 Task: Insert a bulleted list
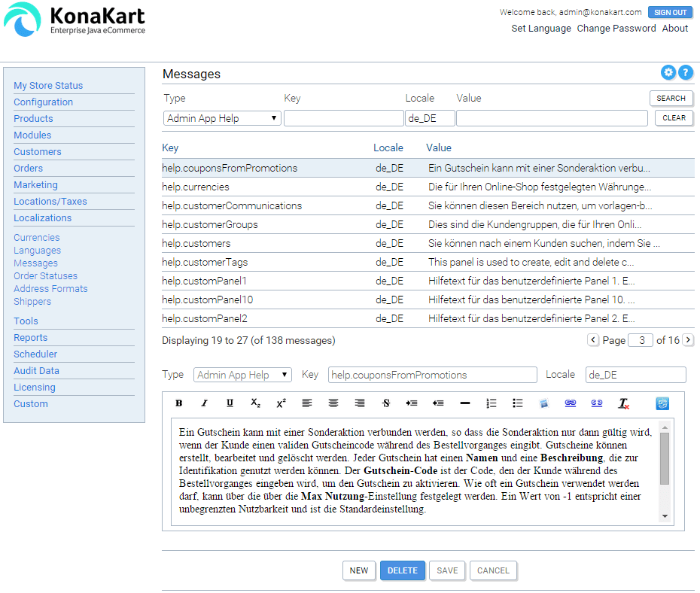click(x=517, y=403)
